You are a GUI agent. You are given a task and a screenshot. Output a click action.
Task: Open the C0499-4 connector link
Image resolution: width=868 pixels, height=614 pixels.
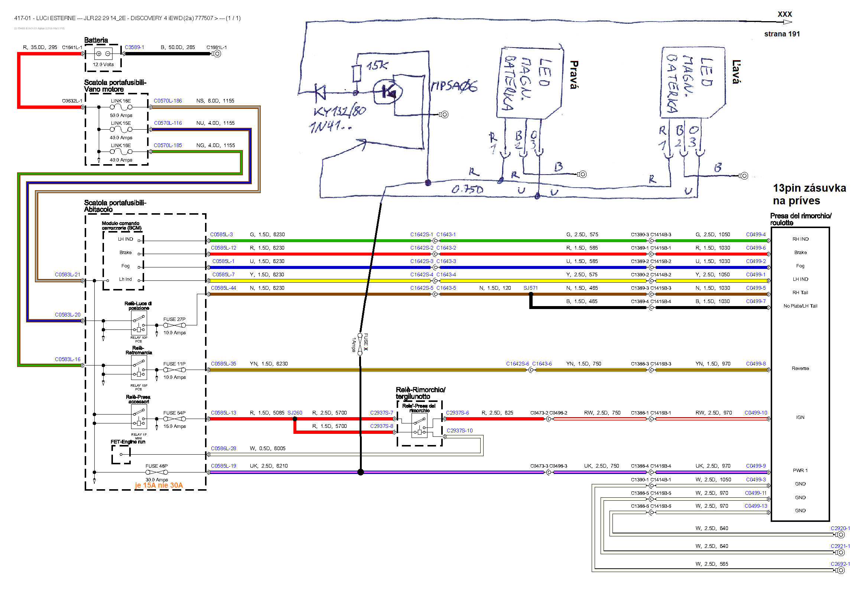[x=755, y=235]
